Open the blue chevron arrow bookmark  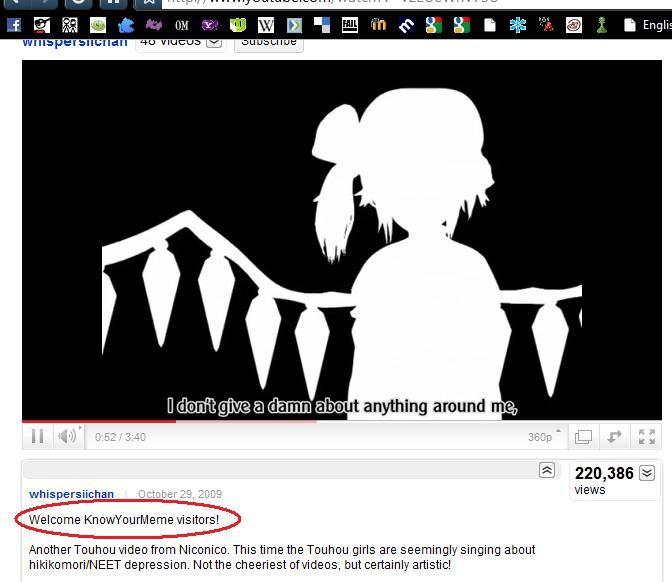tap(294, 25)
